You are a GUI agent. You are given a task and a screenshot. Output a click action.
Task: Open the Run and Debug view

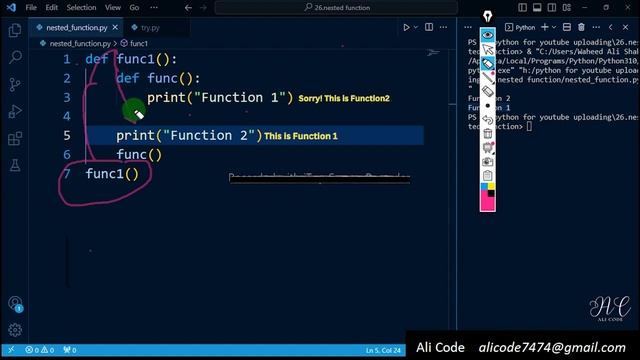15,111
